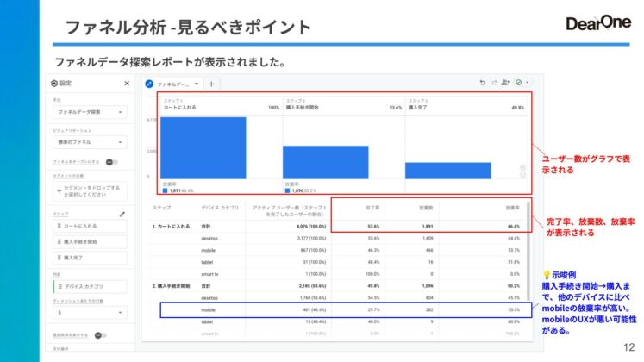
Task: Toggle the show elapsed time switch
Action: pyautogui.click(x=101, y=335)
